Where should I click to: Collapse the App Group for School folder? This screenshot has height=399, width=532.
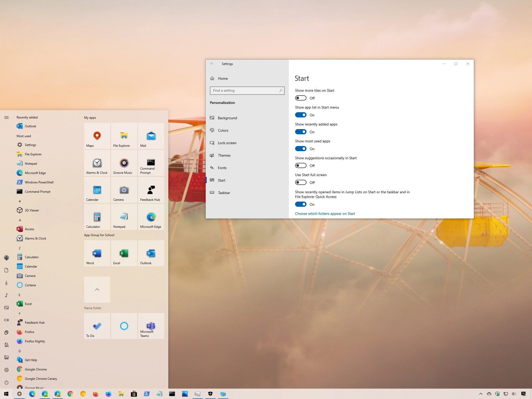pos(97,290)
